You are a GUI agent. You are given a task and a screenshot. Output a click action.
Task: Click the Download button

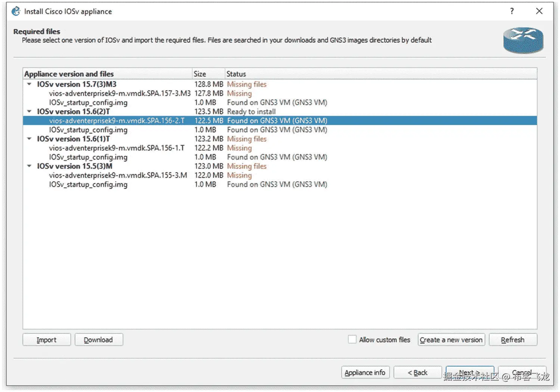(99, 340)
